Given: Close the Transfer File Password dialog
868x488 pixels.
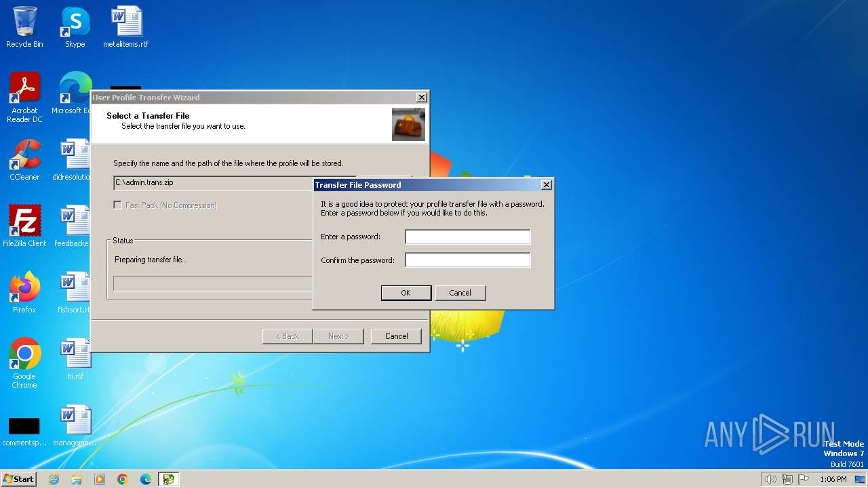Looking at the screenshot, I should pyautogui.click(x=547, y=185).
